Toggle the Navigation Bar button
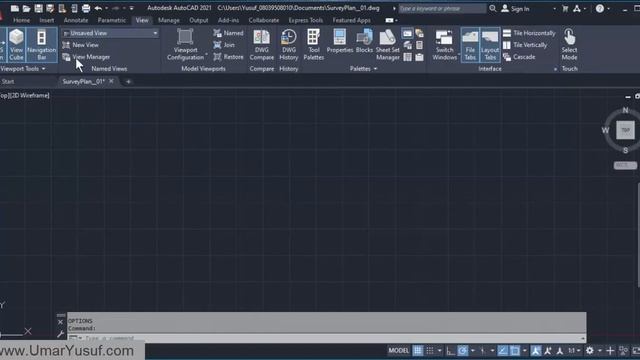 (x=42, y=44)
